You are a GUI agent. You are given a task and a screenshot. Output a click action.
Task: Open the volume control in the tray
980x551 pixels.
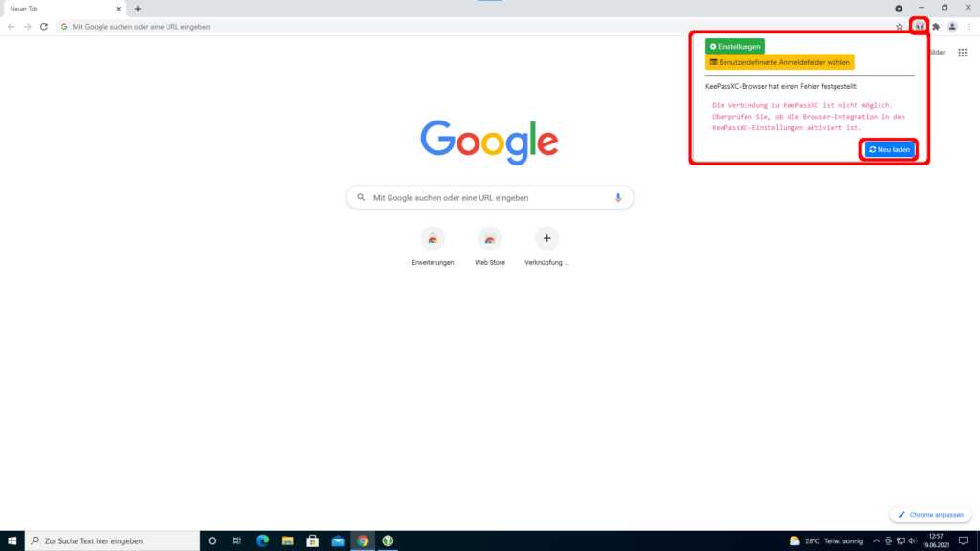click(912, 541)
